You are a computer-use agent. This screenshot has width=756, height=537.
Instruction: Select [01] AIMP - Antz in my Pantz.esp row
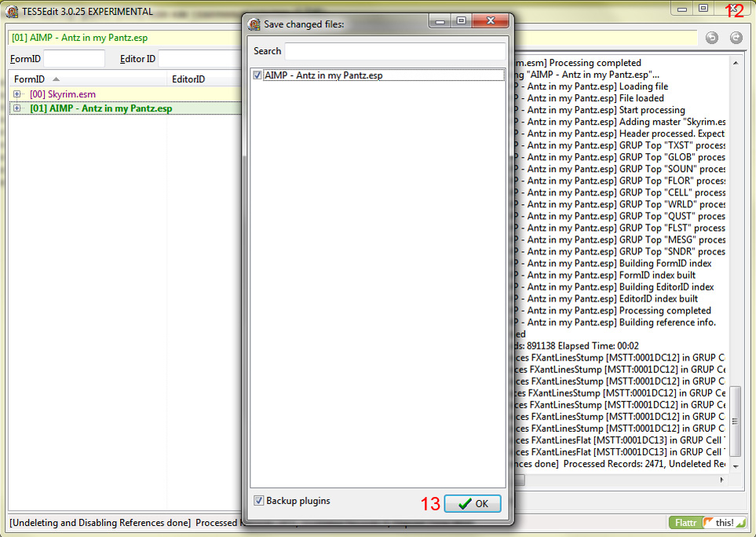point(126,108)
